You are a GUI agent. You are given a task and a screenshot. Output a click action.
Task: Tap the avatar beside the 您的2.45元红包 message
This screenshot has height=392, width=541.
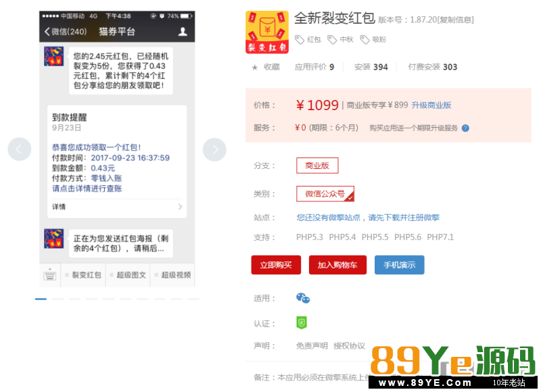coord(54,56)
